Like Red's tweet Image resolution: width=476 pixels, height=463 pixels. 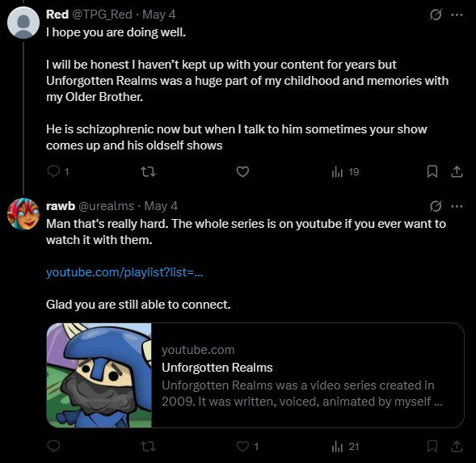point(242,172)
